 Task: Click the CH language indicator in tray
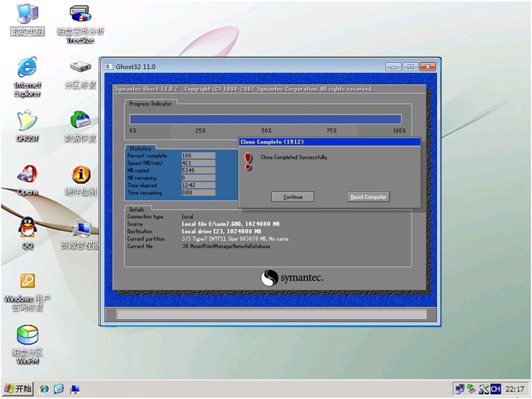pyautogui.click(x=496, y=389)
